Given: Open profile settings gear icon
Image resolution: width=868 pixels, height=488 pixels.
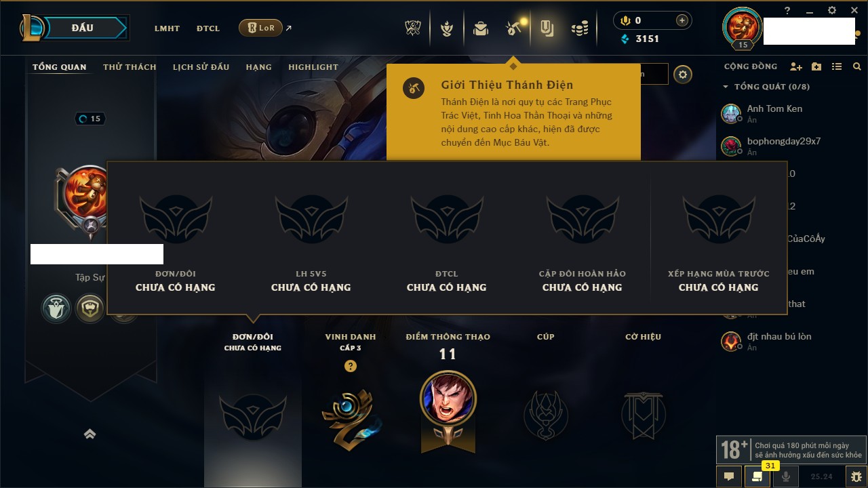Looking at the screenshot, I should tap(683, 75).
